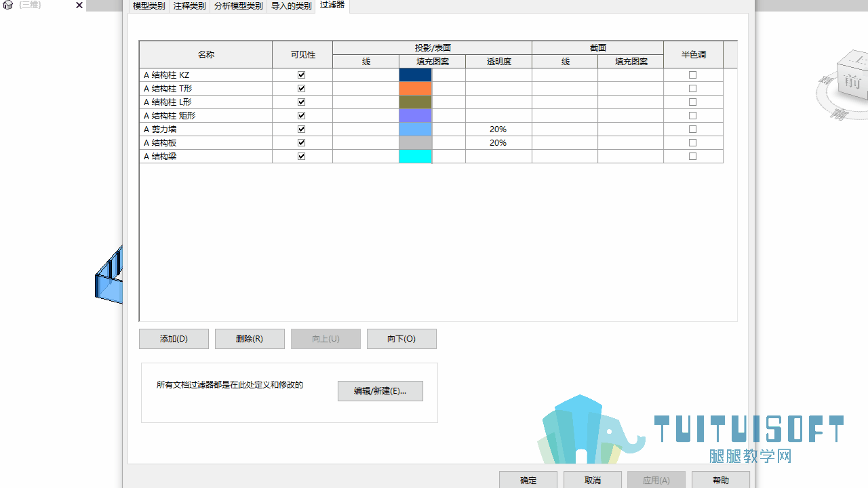Go to the 分析模型类别 tab

click(239, 6)
